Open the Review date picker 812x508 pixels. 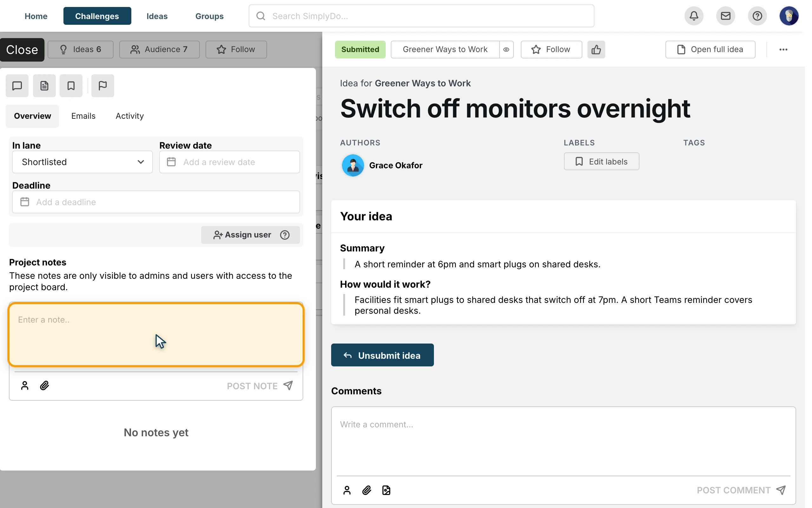pyautogui.click(x=230, y=162)
